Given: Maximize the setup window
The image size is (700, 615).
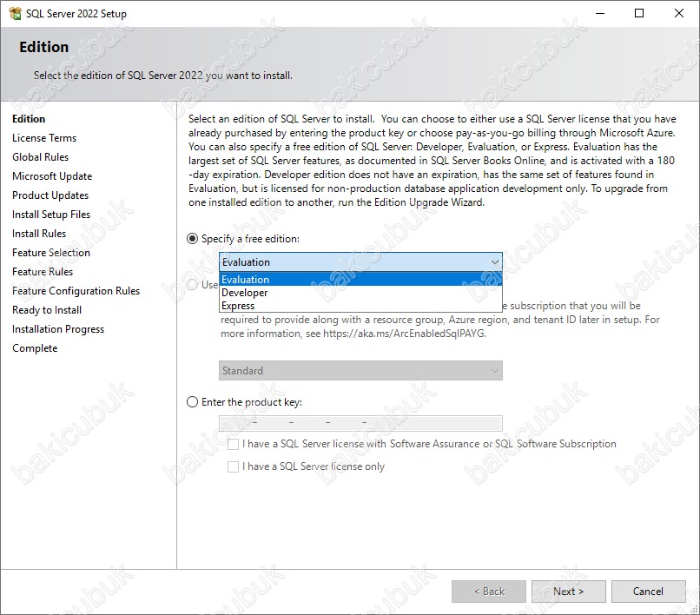Looking at the screenshot, I should (x=639, y=13).
